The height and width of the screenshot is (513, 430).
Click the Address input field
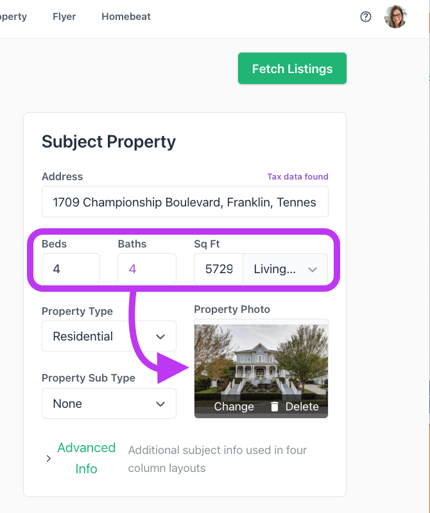click(185, 202)
